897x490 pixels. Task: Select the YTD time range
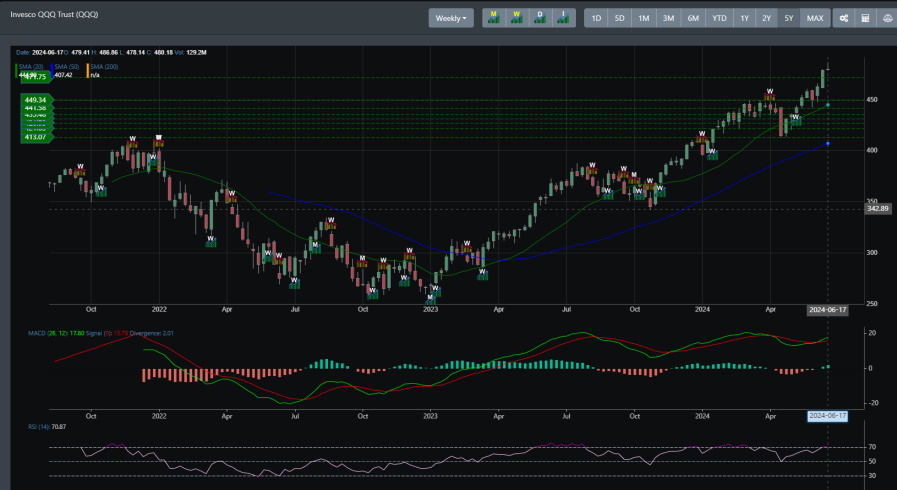click(719, 18)
